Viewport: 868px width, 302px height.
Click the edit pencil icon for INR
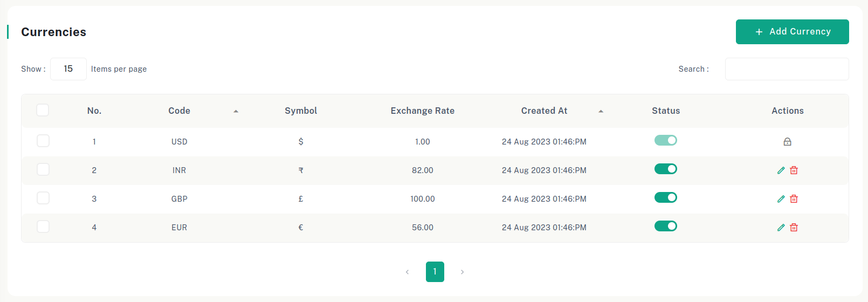pyautogui.click(x=781, y=170)
